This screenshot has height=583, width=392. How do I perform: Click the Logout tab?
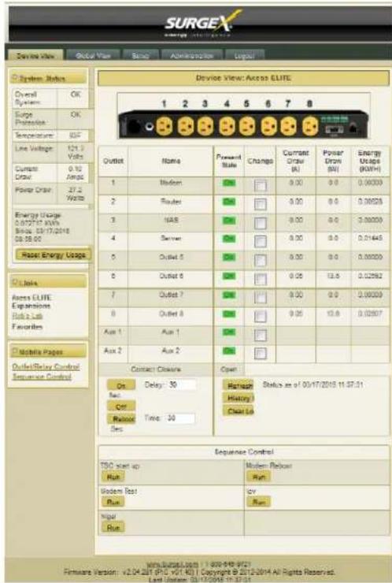(245, 56)
